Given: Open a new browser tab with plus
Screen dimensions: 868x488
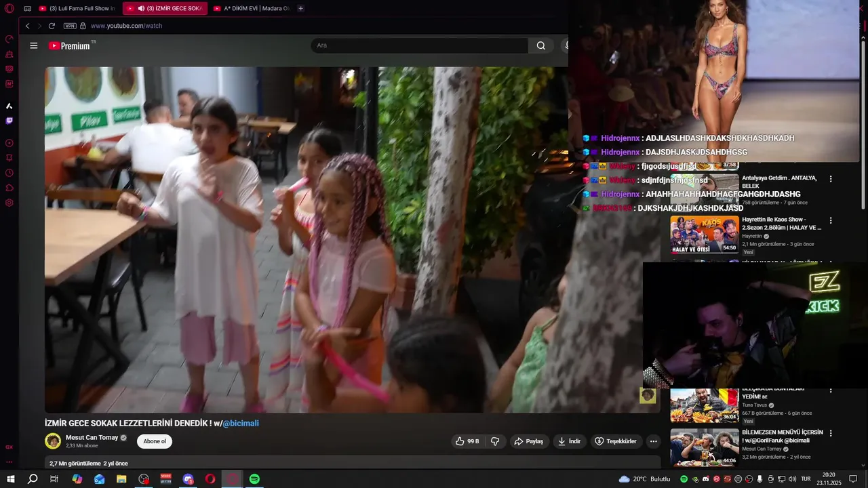Looking at the screenshot, I should 300,9.
